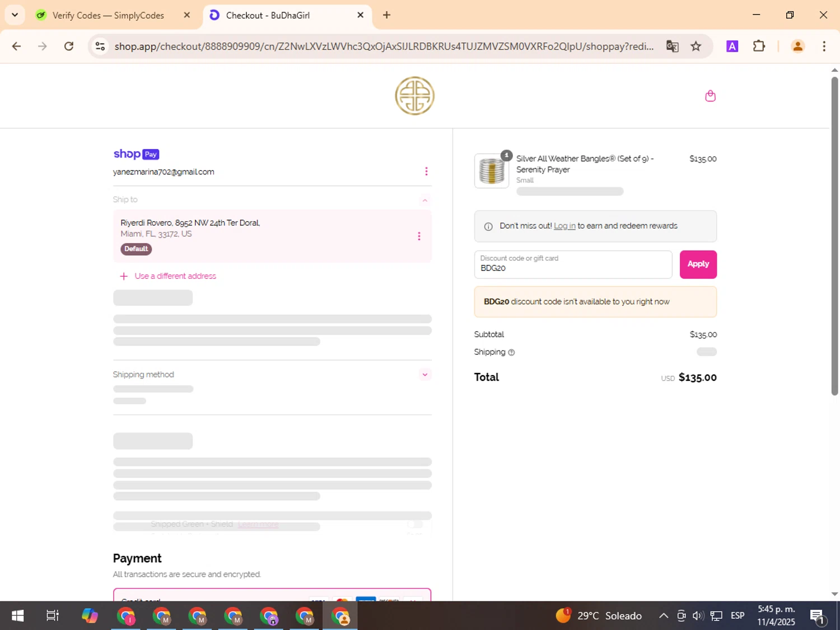Open the Extensions puzzle icon
Viewport: 840px width, 630px height.
coord(759,46)
